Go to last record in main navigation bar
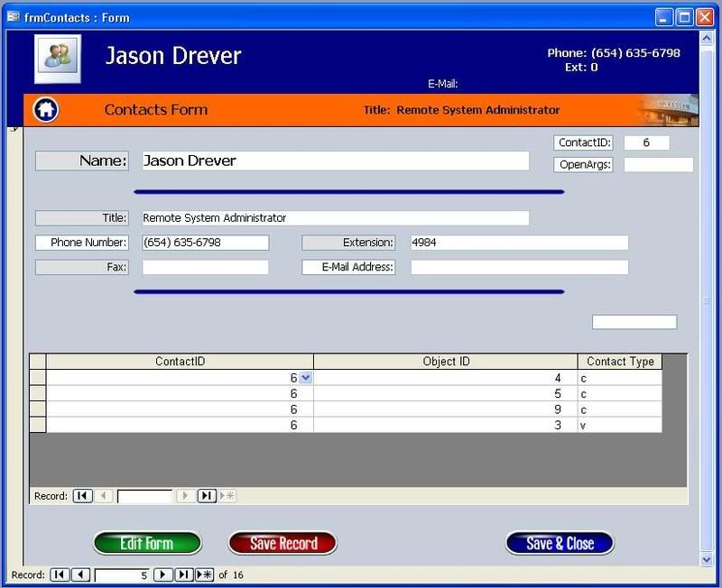Viewport: 722px width, 588px height. click(x=183, y=574)
